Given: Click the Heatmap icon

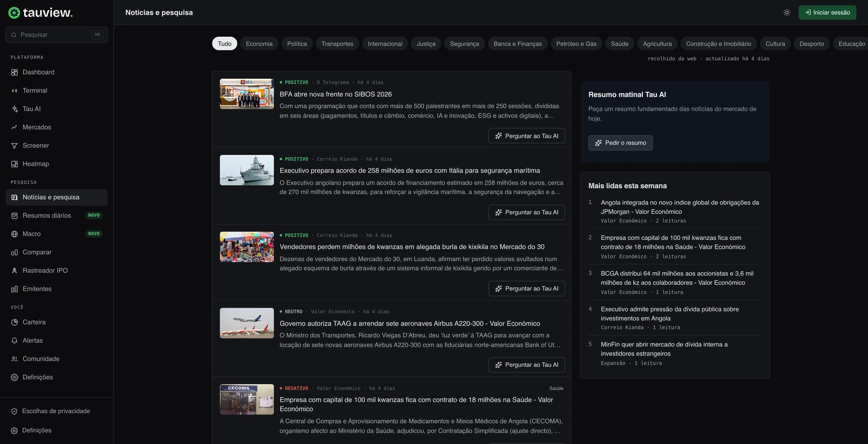Looking at the screenshot, I should pyautogui.click(x=14, y=164).
